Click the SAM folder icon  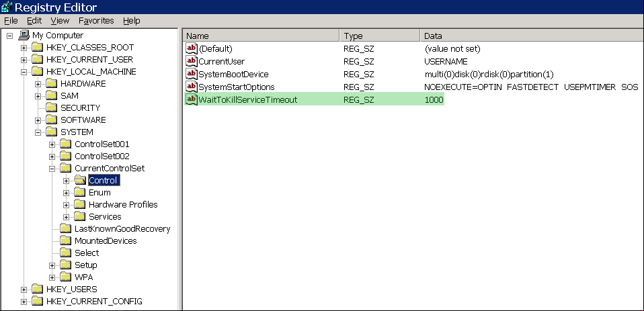(x=51, y=95)
